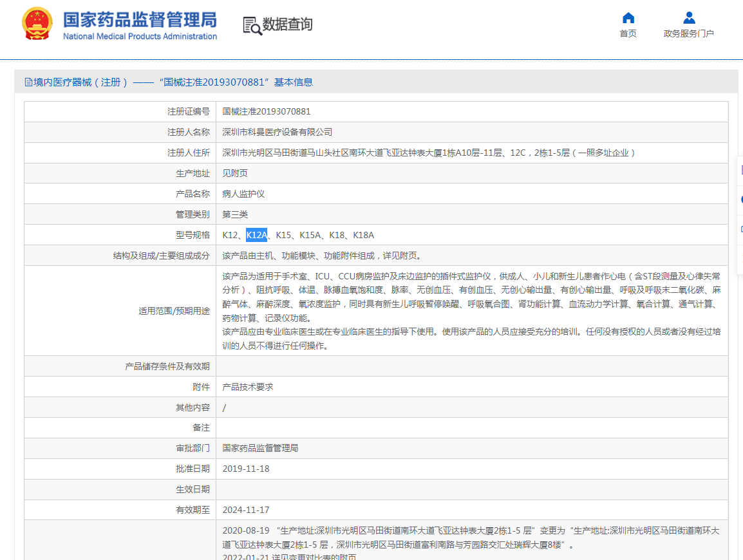Screen dimensions: 743x560
Task: Click 第三类 management category value
Action: (x=235, y=214)
